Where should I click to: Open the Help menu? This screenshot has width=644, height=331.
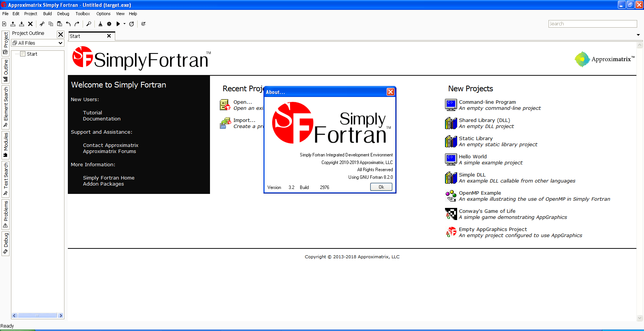click(133, 14)
